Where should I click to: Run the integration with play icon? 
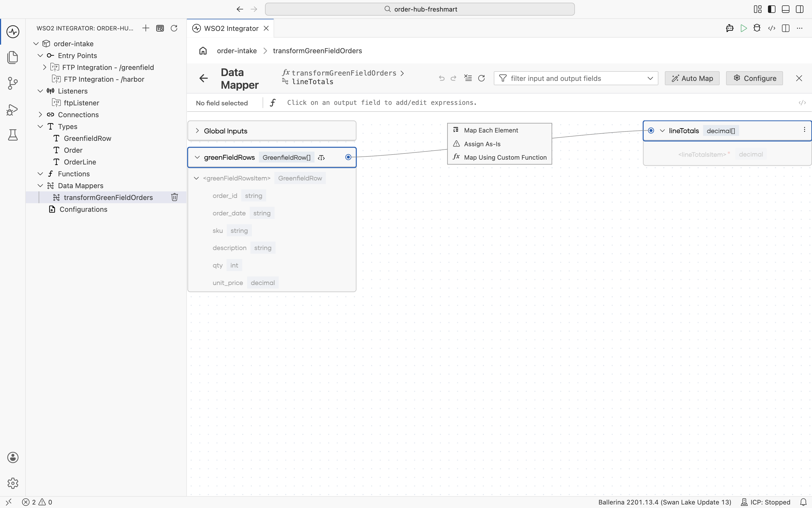click(744, 28)
